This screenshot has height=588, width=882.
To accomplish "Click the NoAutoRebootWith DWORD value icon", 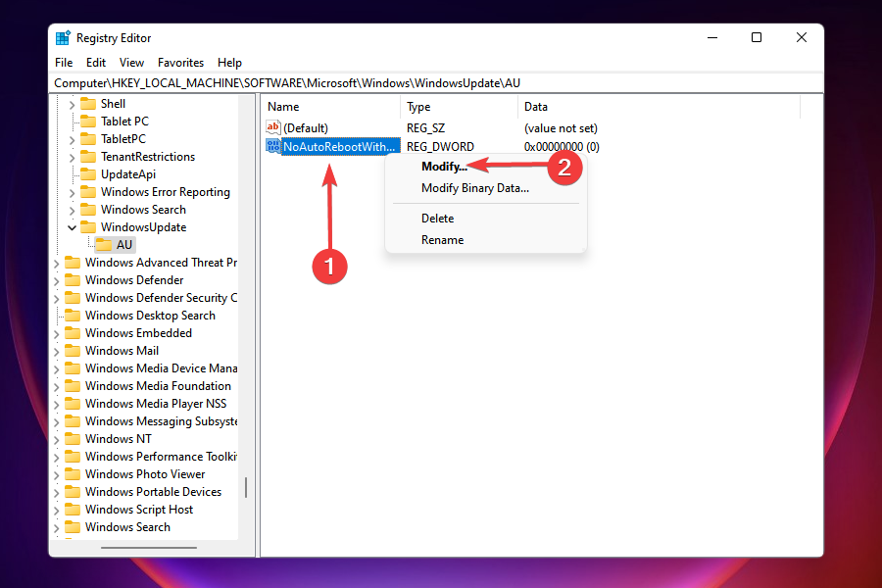I will (x=273, y=146).
